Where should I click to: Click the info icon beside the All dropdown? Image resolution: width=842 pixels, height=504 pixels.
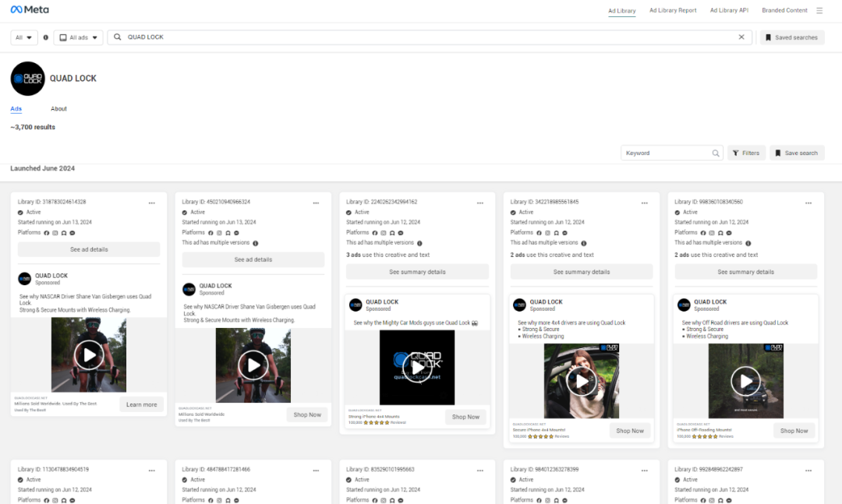coord(46,37)
